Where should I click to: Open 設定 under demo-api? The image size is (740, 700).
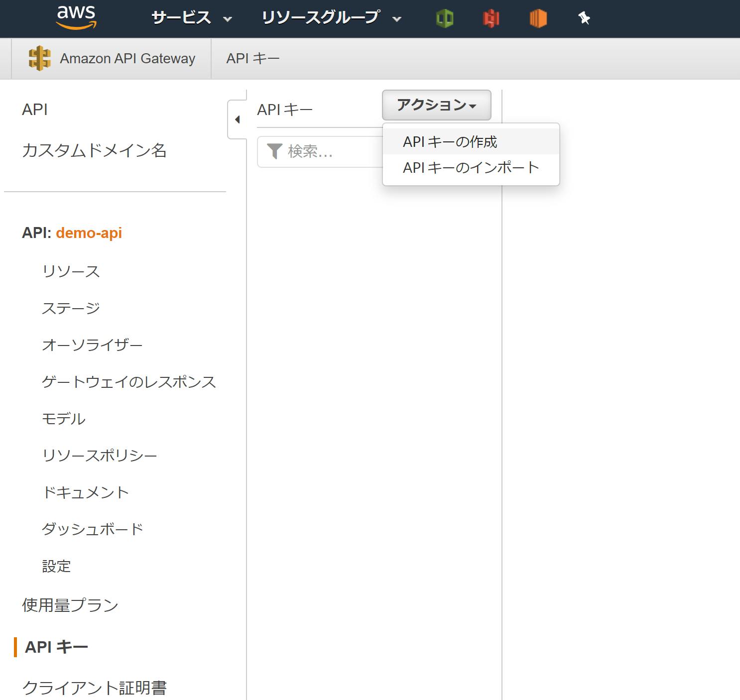[56, 566]
